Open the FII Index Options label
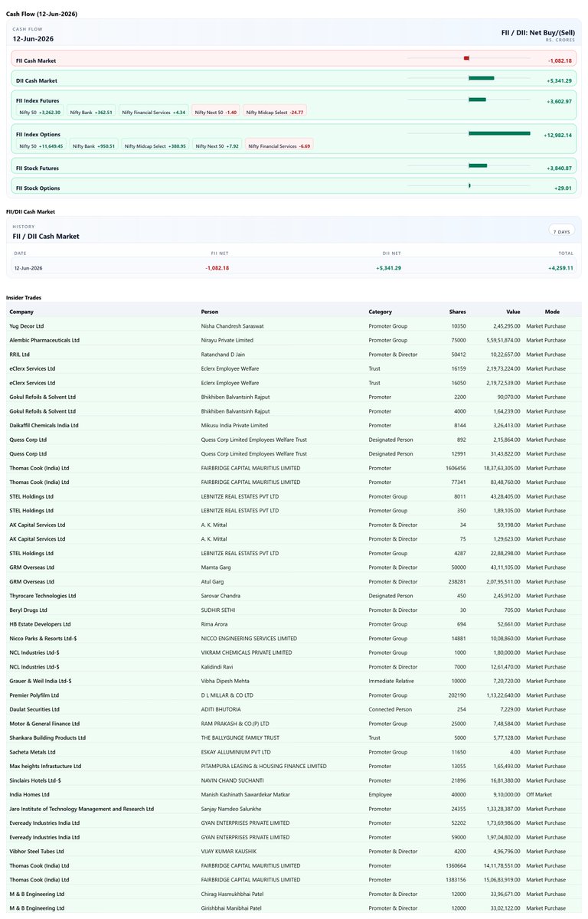The height and width of the screenshot is (919, 588). pos(38,134)
